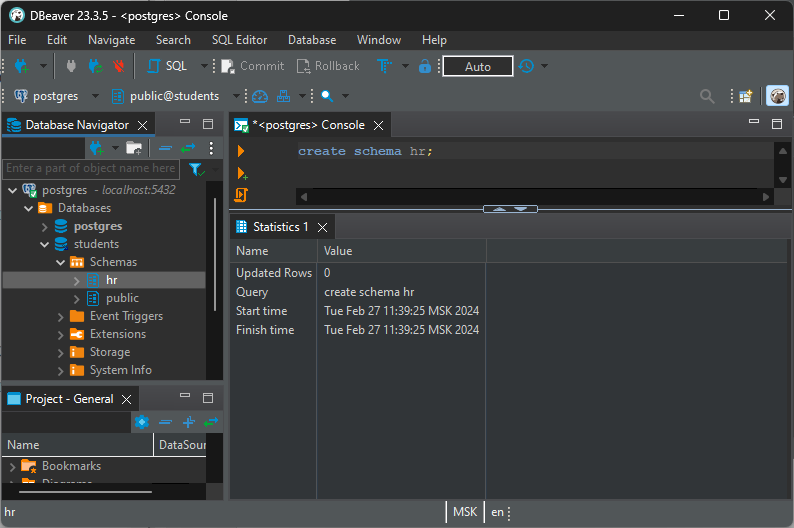Click the Rollback button

[x=328, y=66]
